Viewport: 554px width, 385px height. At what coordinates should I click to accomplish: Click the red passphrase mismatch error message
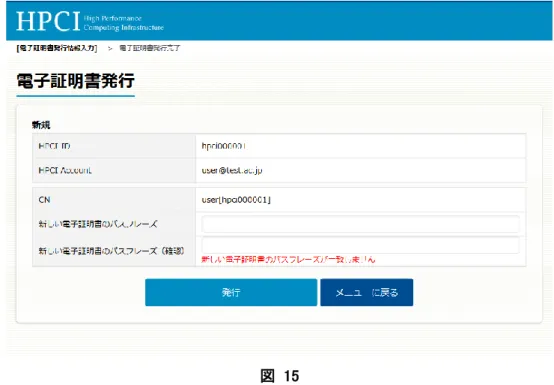[288, 260]
